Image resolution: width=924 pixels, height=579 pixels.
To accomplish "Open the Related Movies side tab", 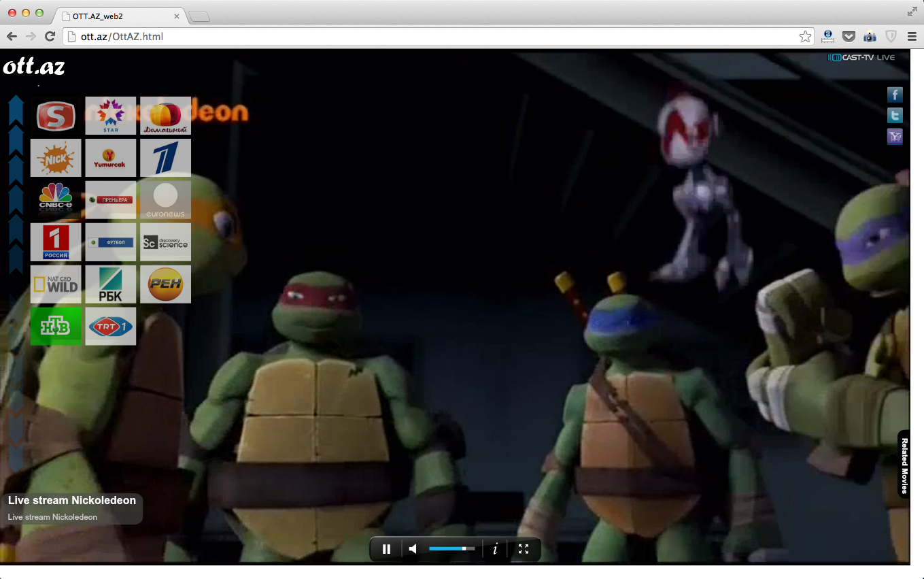I will pos(904,465).
